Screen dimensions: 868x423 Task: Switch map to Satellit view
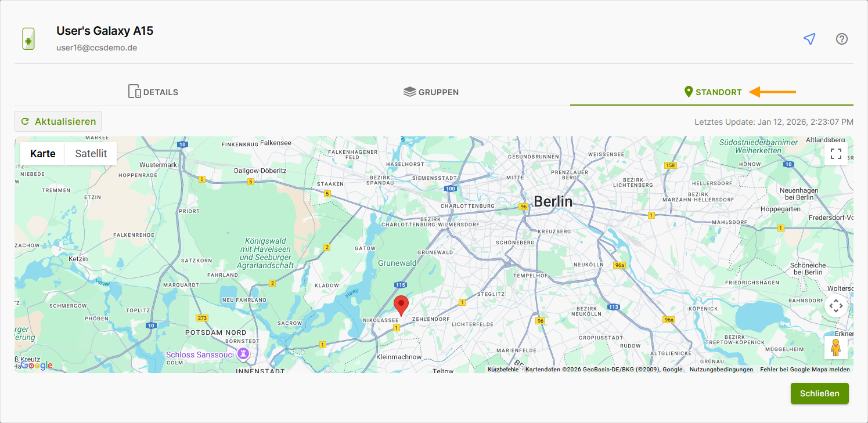[x=91, y=153]
